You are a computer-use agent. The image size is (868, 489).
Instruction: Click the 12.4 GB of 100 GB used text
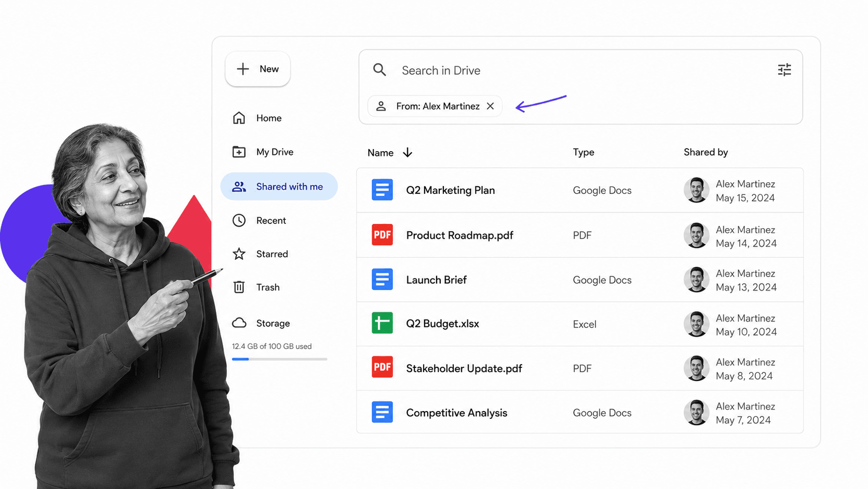click(x=272, y=346)
